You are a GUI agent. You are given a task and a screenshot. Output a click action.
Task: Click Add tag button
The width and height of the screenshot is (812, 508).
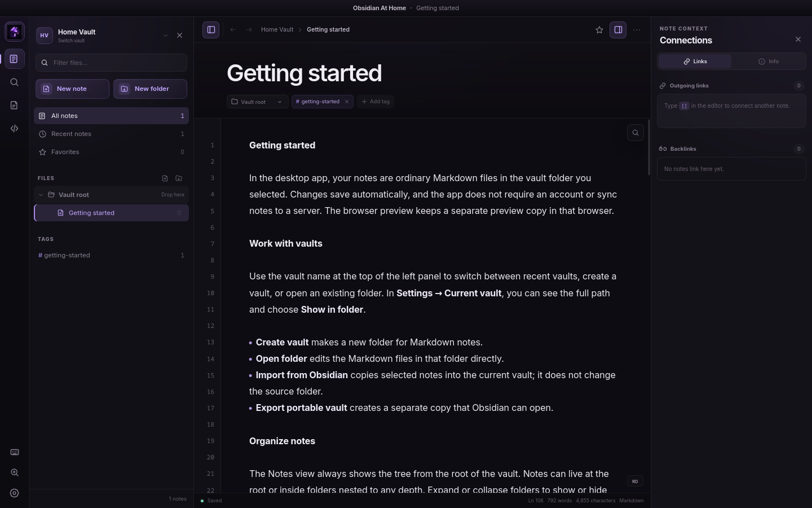(x=376, y=102)
